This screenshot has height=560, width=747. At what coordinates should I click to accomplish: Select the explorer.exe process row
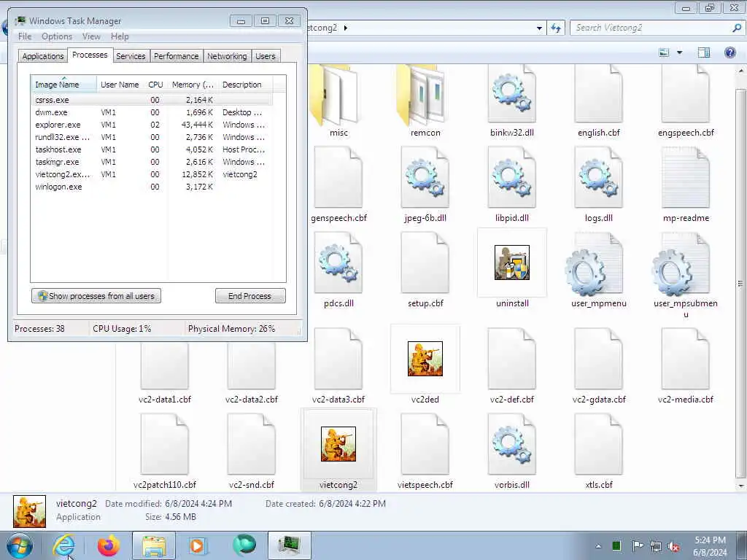coord(152,125)
